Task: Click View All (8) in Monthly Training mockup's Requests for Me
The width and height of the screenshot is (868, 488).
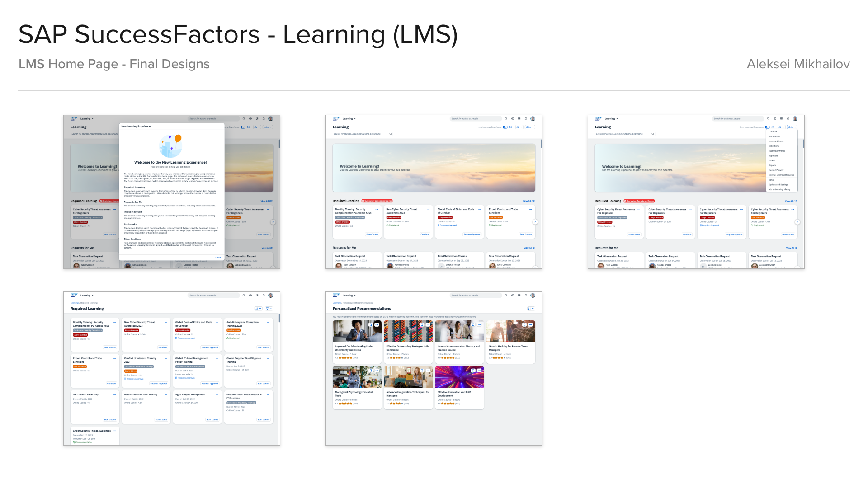Action: pos(529,248)
